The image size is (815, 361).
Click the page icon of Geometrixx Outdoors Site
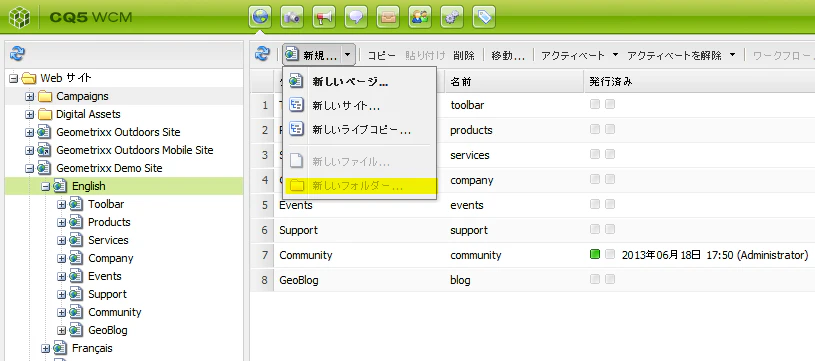[45, 132]
